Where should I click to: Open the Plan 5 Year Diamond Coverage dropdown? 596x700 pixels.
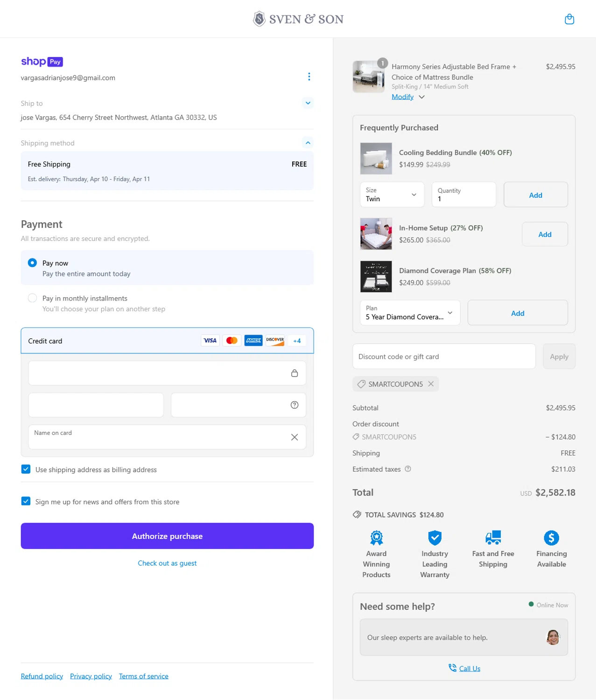(410, 313)
